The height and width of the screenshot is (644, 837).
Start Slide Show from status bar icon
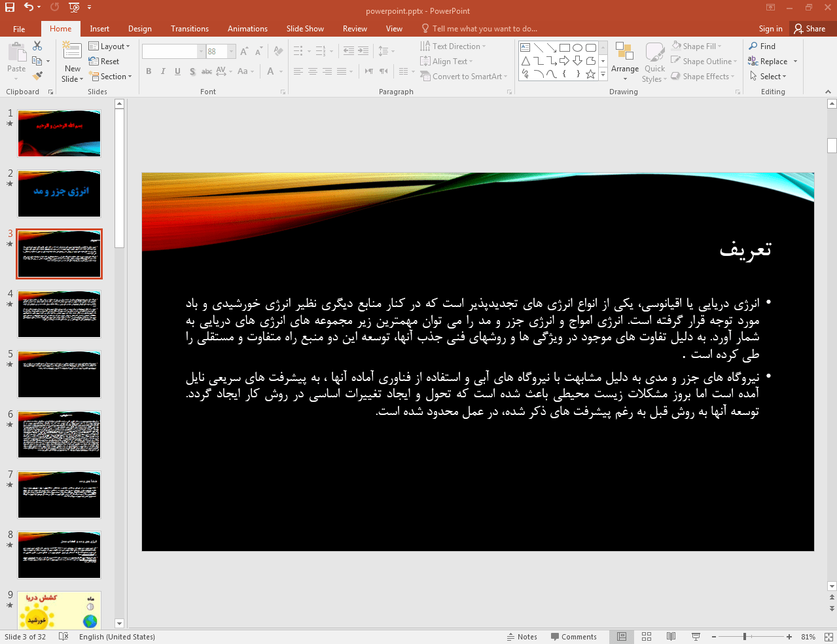click(x=696, y=637)
